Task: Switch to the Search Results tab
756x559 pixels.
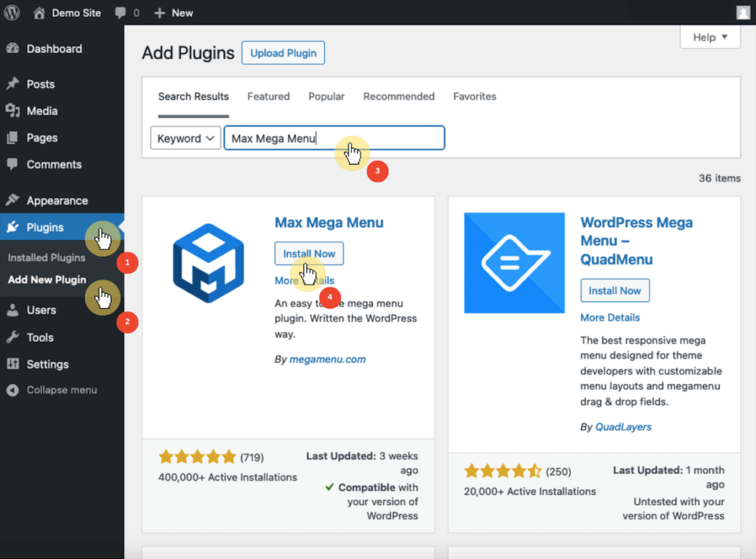Action: 193,97
